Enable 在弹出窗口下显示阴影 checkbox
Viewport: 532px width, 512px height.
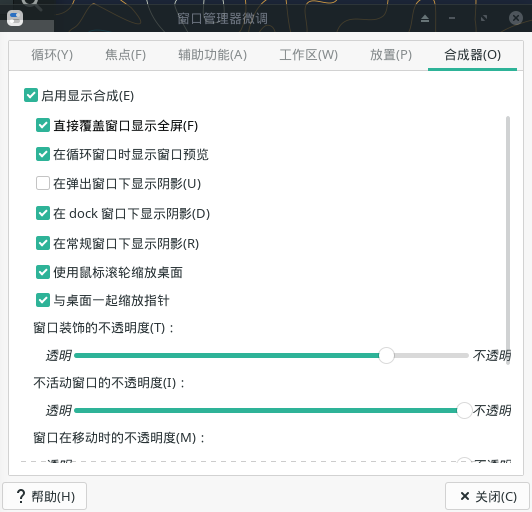43,183
